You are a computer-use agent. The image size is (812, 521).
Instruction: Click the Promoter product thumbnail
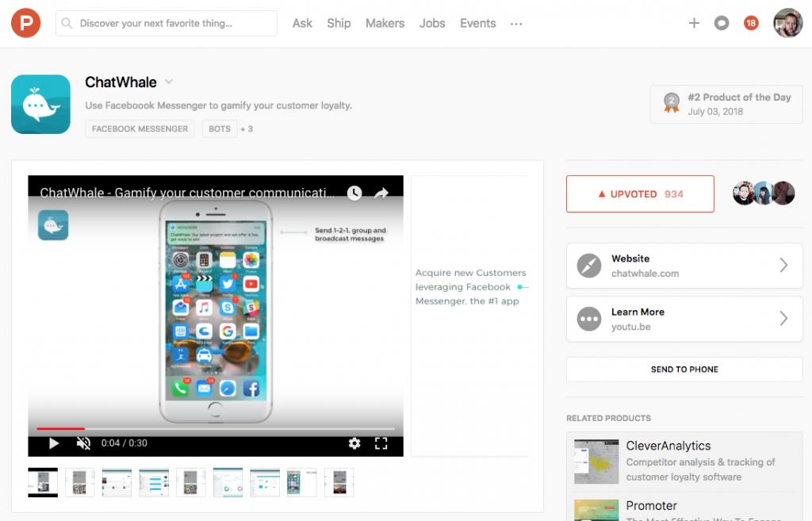[x=596, y=510]
